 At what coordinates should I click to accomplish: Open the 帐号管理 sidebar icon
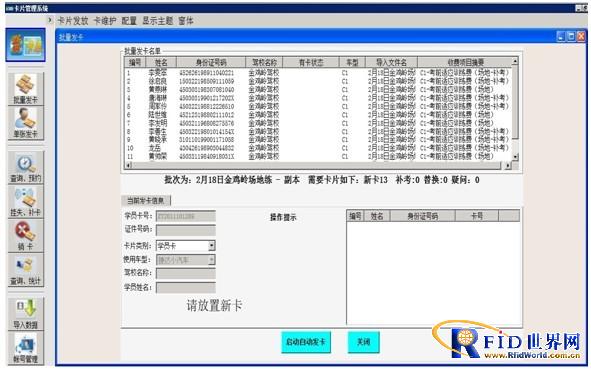coord(26,348)
